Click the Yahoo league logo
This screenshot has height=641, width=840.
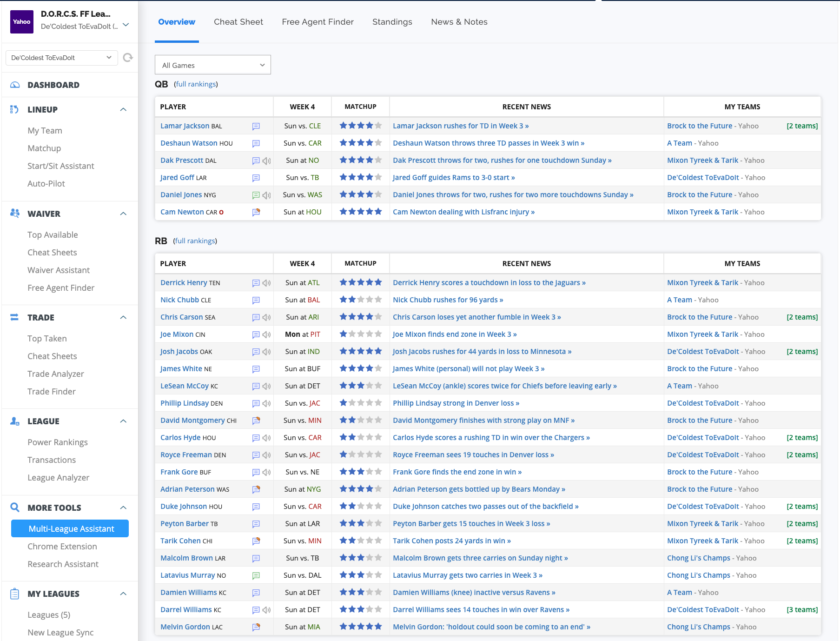pos(22,22)
